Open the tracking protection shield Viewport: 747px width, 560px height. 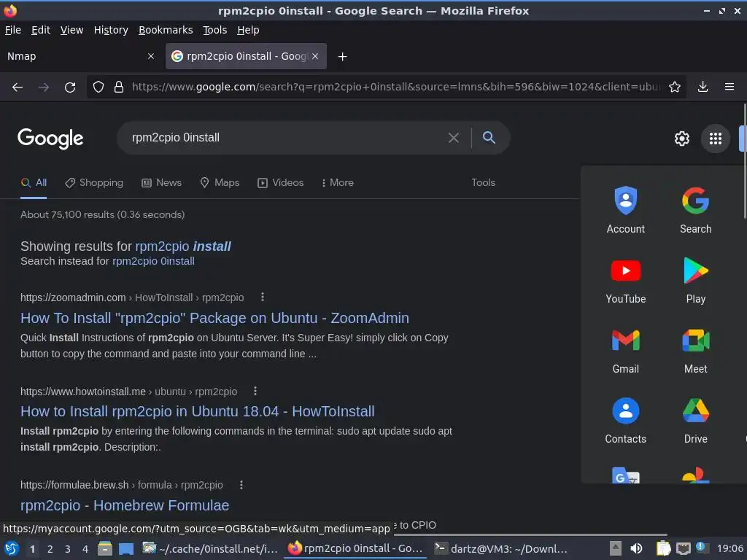coord(98,87)
